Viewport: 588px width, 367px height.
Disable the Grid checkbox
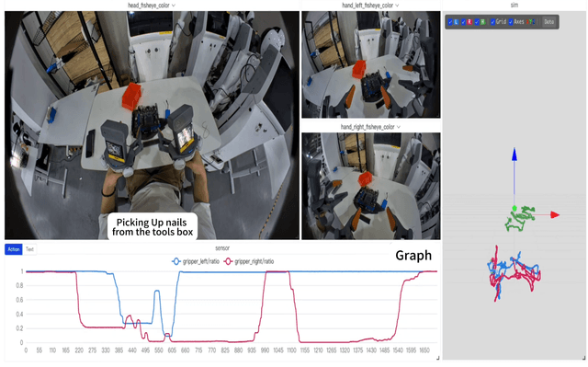click(x=492, y=22)
